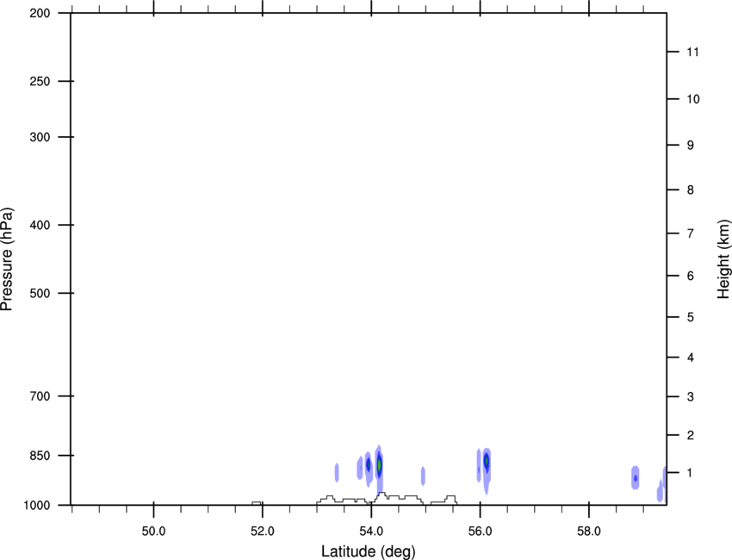This screenshot has height=560, width=732.
Task: Pick the 1 km height label
Action: click(690, 473)
